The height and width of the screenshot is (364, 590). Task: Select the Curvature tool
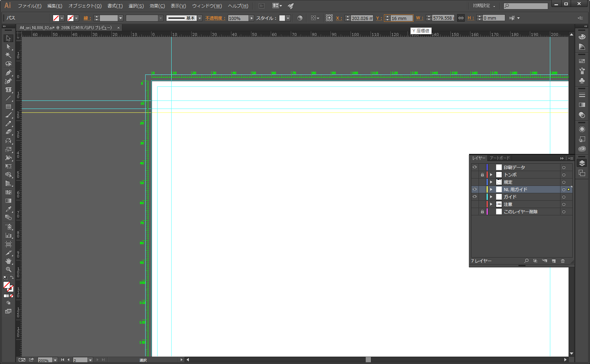tap(8, 81)
